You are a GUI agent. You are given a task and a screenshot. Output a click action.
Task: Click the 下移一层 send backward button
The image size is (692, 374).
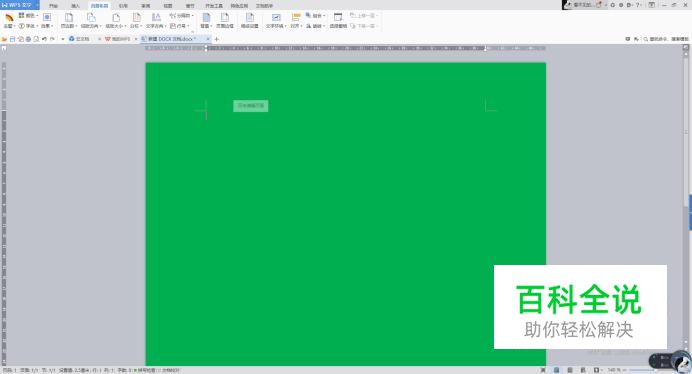tap(363, 26)
